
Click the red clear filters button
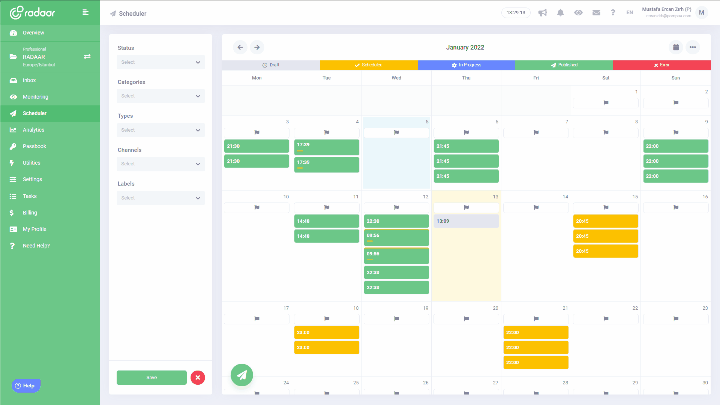[x=198, y=377]
